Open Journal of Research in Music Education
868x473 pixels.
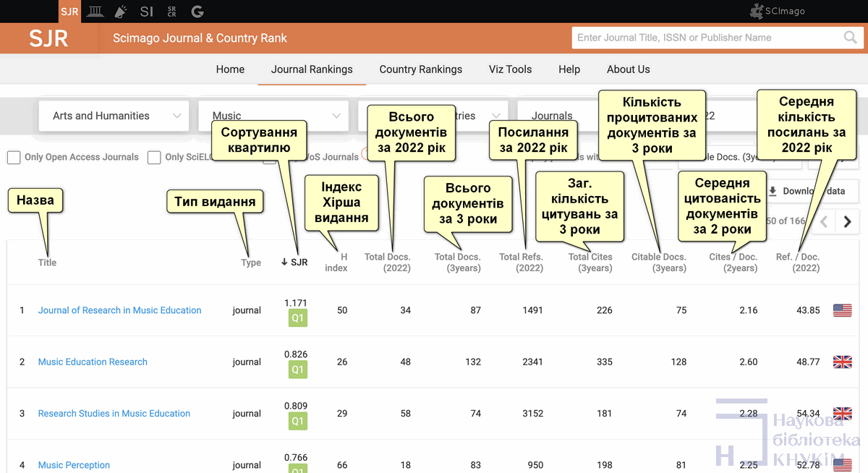pyautogui.click(x=119, y=310)
